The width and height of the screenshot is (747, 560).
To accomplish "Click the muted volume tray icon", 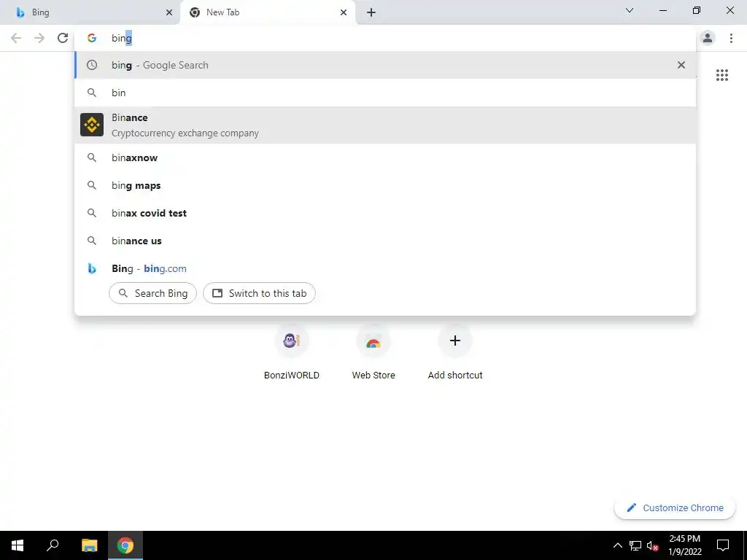I will coord(652,545).
